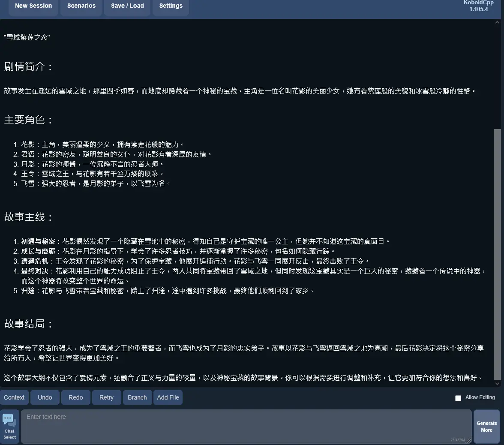Click the KoboldCpp version label

coord(478,6)
